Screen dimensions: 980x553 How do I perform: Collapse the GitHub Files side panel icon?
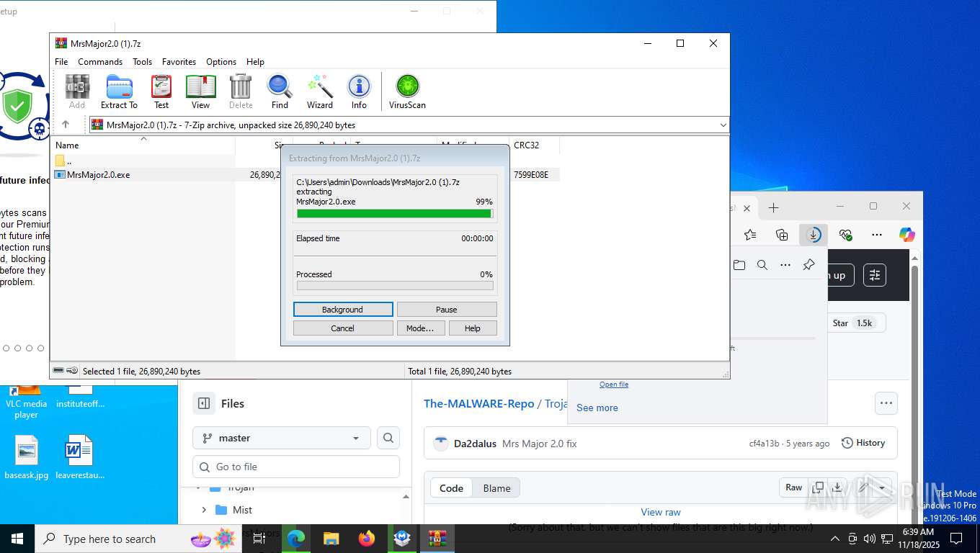pyautogui.click(x=204, y=403)
